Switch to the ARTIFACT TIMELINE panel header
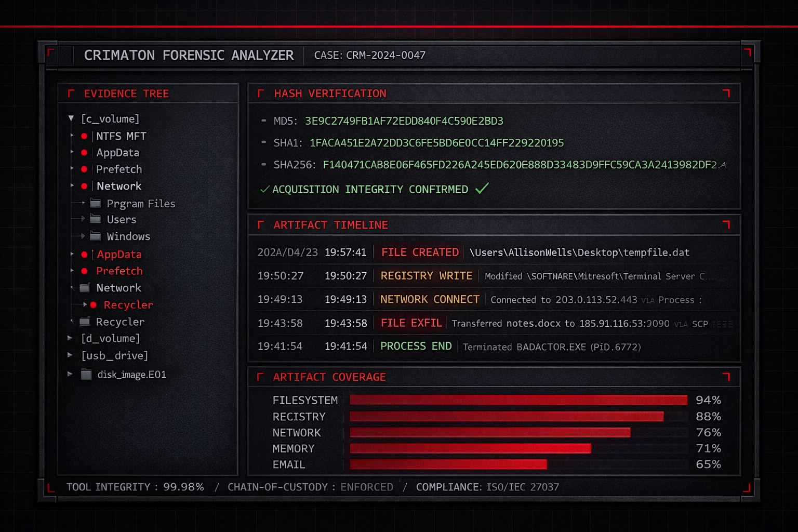Image resolution: width=798 pixels, height=532 pixels. (x=331, y=224)
